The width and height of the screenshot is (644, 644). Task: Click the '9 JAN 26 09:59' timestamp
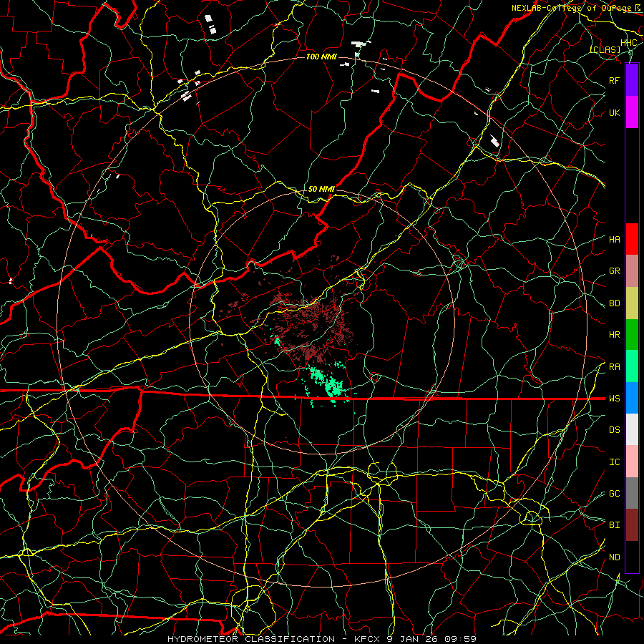pyautogui.click(x=431, y=639)
